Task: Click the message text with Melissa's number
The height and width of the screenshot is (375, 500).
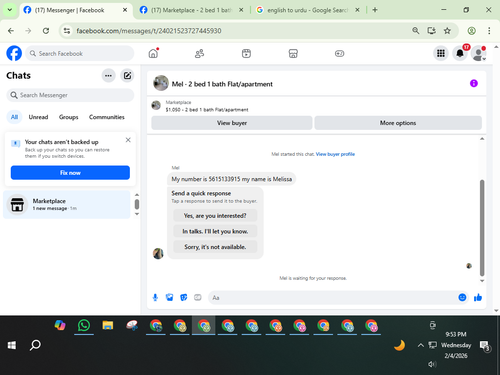Action: 232,179
